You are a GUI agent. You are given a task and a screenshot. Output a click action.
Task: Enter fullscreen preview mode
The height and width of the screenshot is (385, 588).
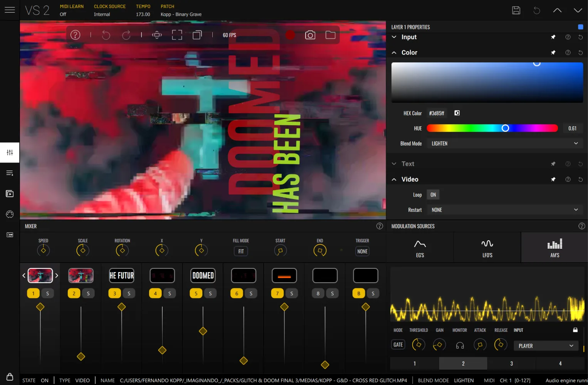click(x=177, y=35)
